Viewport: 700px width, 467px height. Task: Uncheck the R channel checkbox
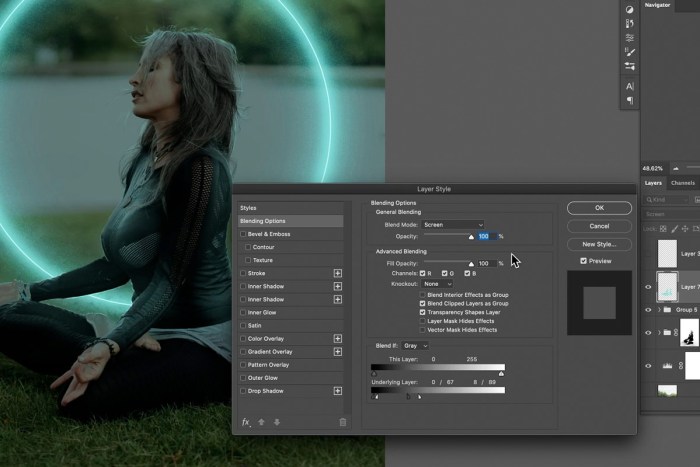point(422,273)
